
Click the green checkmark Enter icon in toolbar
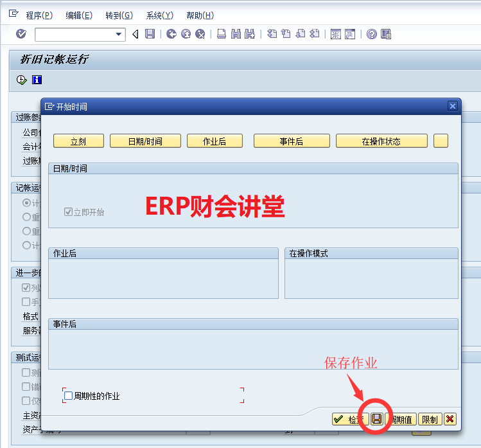tap(21, 34)
